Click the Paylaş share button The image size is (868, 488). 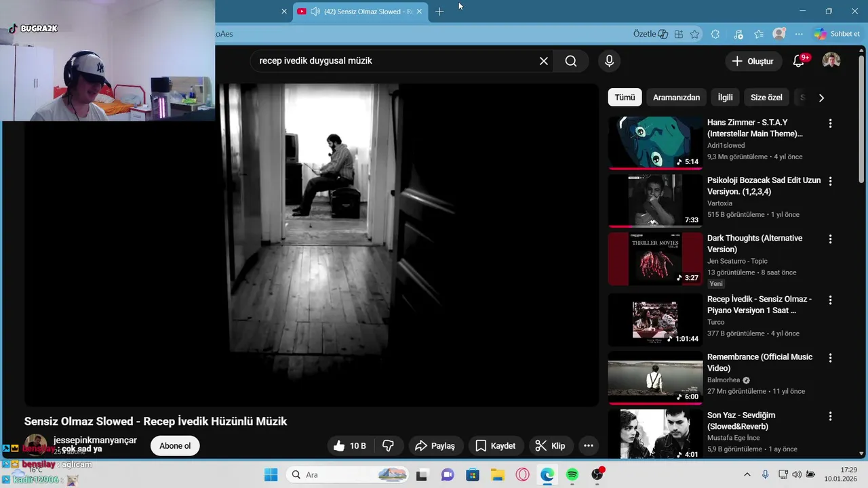(x=435, y=446)
